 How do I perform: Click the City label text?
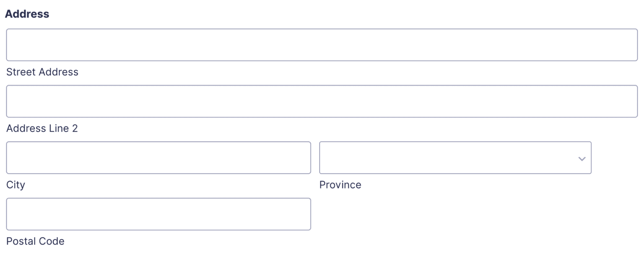16,185
